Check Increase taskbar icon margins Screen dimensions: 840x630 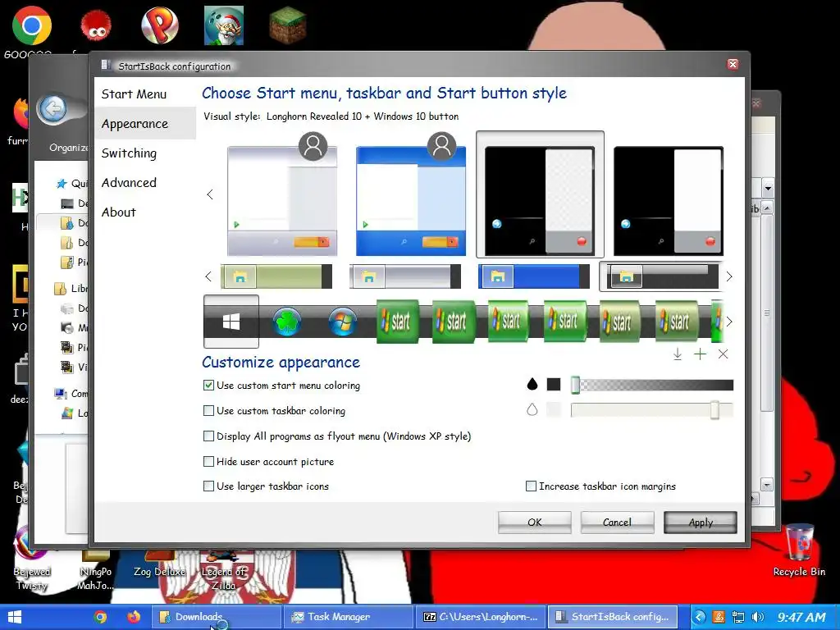pos(531,486)
